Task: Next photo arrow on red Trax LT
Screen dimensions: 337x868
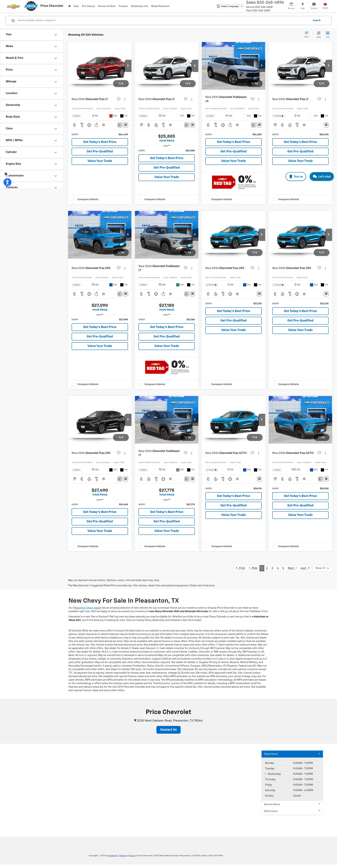Action: 128,66
